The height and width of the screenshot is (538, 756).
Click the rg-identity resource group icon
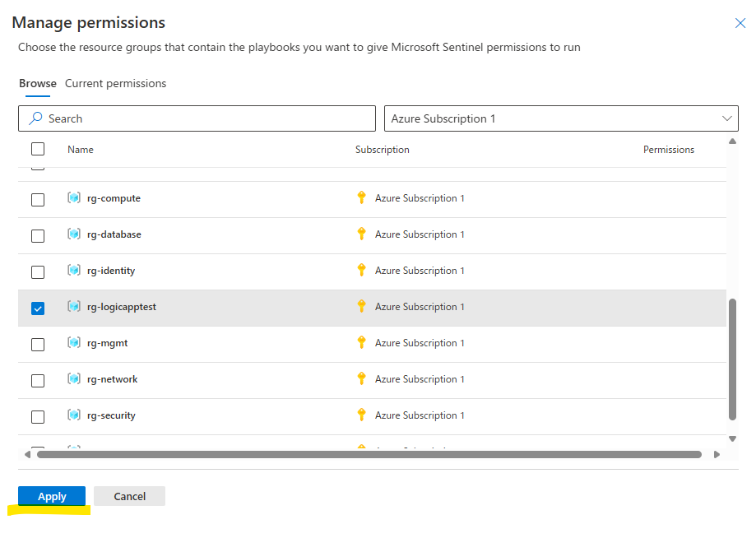click(74, 271)
